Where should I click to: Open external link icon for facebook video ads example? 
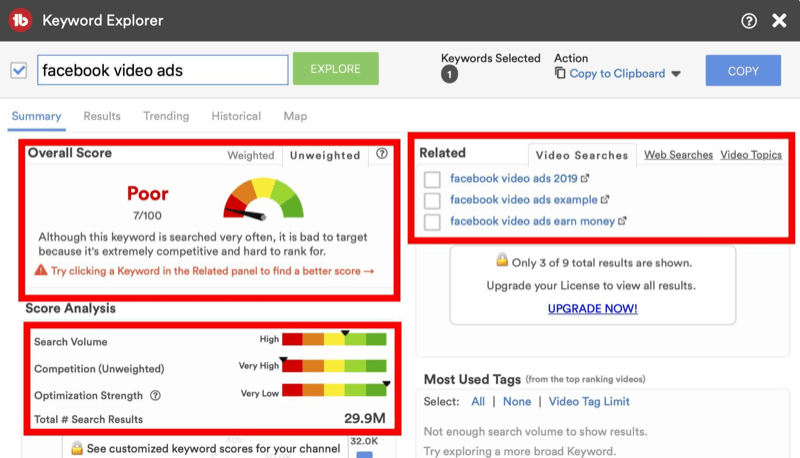605,199
